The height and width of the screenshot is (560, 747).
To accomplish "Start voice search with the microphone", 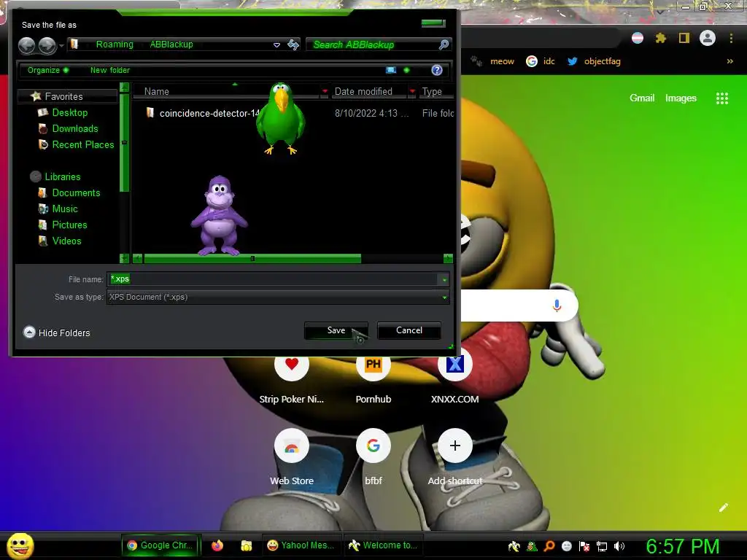I will click(x=557, y=306).
